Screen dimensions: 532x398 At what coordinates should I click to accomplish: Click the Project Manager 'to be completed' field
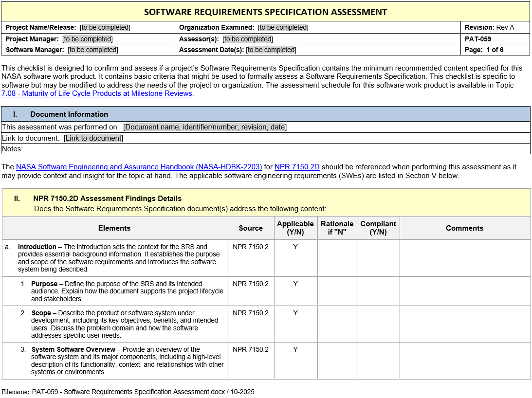(x=87, y=39)
